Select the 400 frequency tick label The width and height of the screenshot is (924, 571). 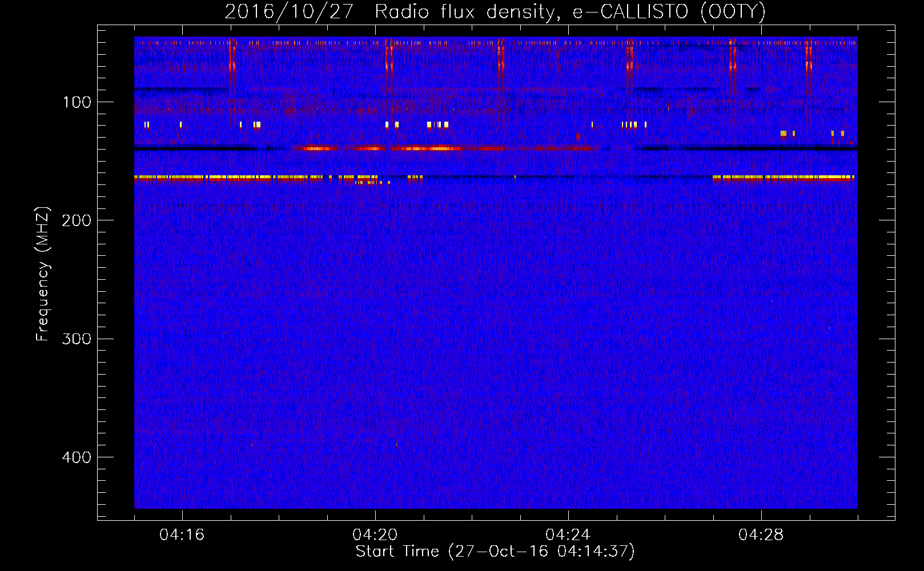(x=77, y=457)
